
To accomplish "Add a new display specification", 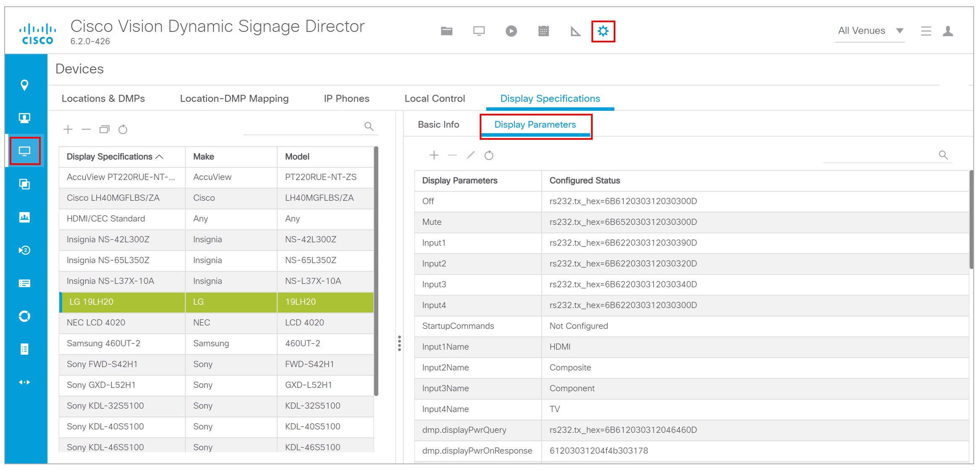I will [68, 129].
